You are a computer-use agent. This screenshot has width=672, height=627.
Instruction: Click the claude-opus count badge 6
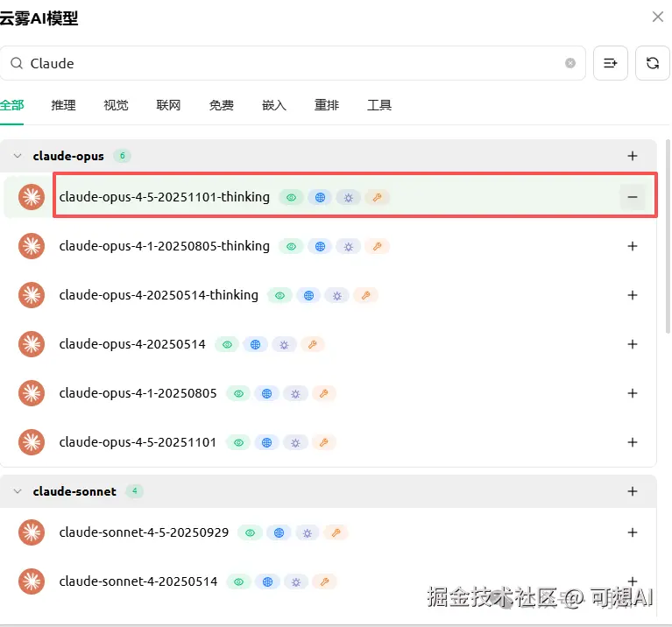[x=122, y=156]
